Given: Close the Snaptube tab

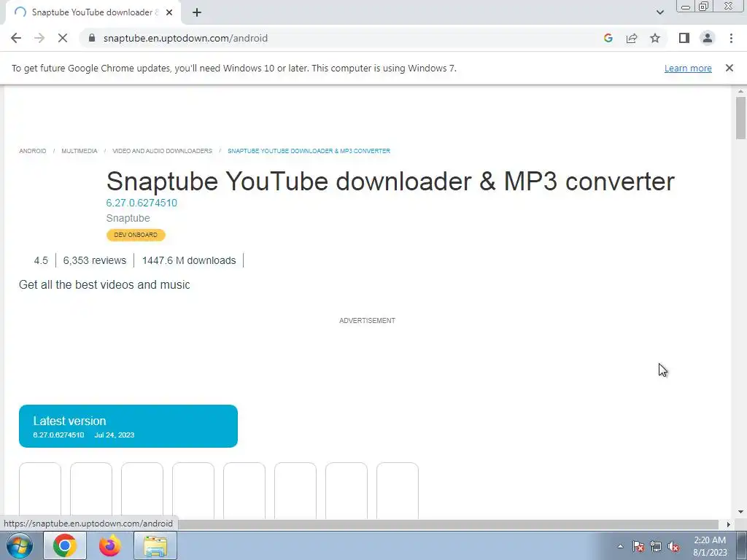Looking at the screenshot, I should pyautogui.click(x=169, y=13).
